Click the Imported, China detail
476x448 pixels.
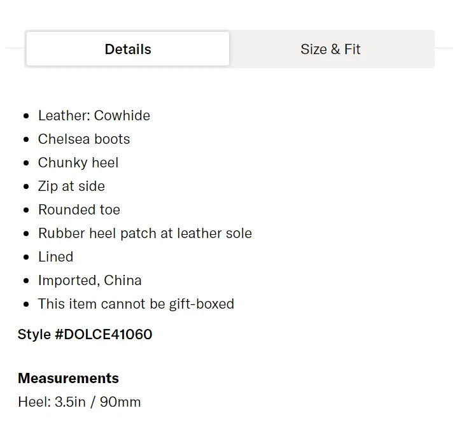click(x=90, y=281)
